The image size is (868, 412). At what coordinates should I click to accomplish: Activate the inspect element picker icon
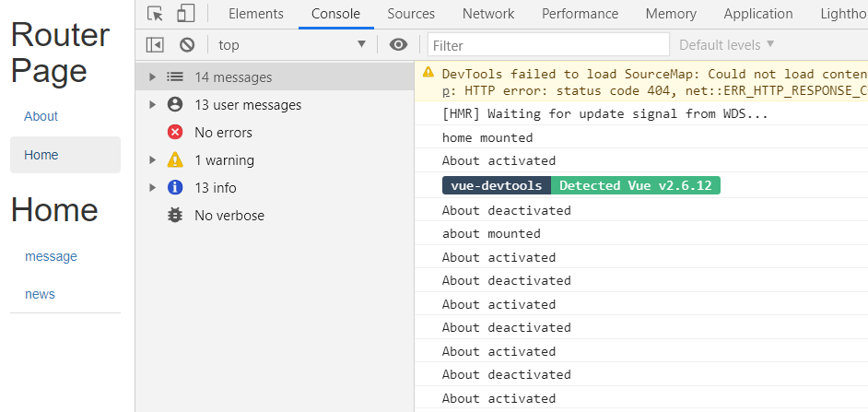pos(156,14)
